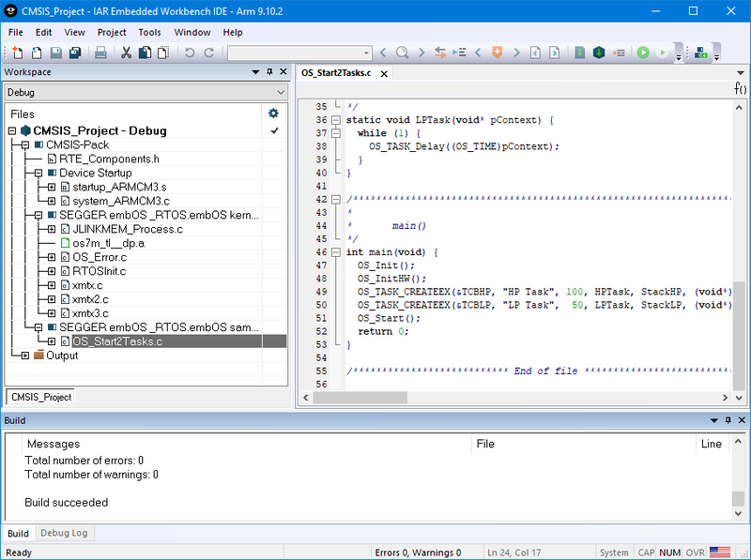Toggle the OVR overwrite mode indicator

tap(695, 552)
